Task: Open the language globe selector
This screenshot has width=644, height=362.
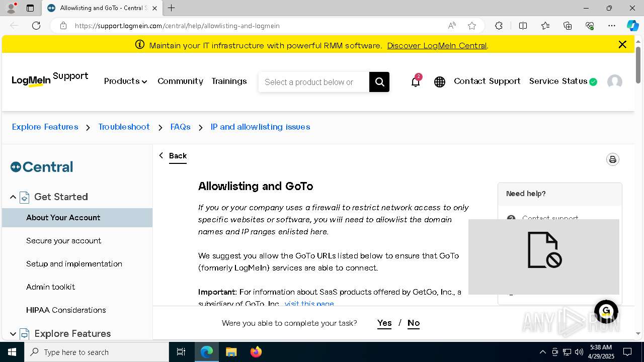Action: (440, 82)
